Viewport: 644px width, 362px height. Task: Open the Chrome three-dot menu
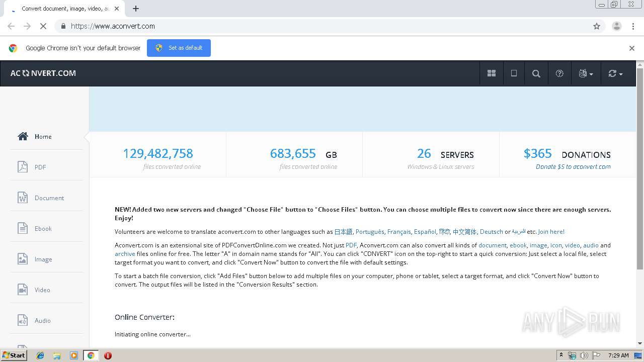click(x=633, y=26)
